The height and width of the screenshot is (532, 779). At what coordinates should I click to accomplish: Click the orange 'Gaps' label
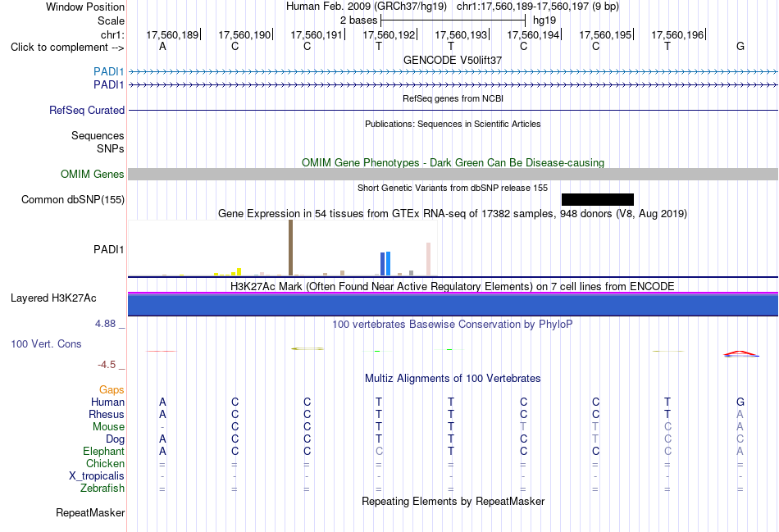(x=112, y=390)
